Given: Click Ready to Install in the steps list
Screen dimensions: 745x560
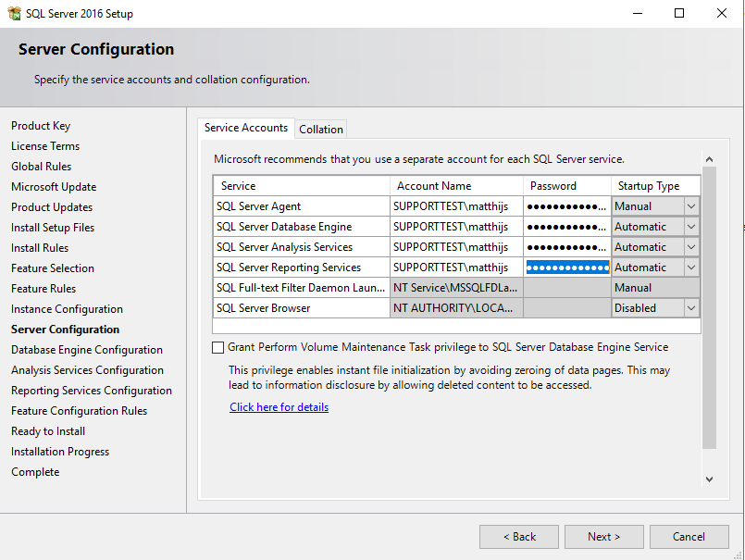Looking at the screenshot, I should (x=48, y=431).
